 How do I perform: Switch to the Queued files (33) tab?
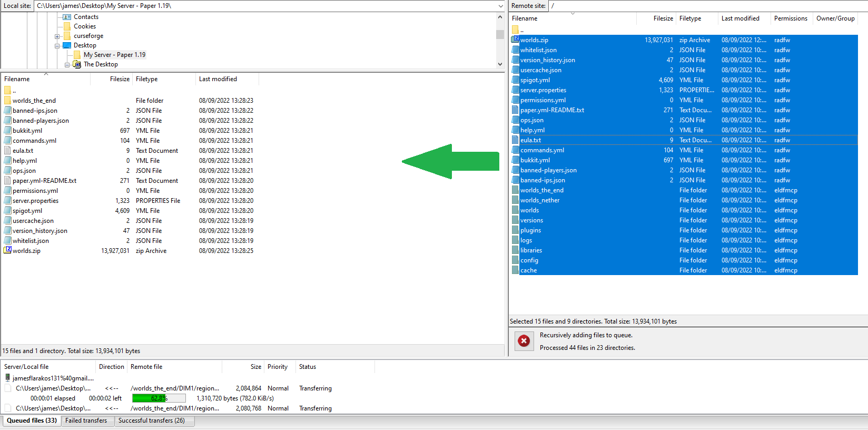pyautogui.click(x=32, y=421)
